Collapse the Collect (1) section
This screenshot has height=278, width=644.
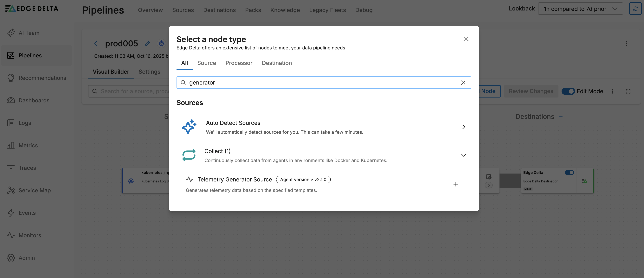click(463, 155)
